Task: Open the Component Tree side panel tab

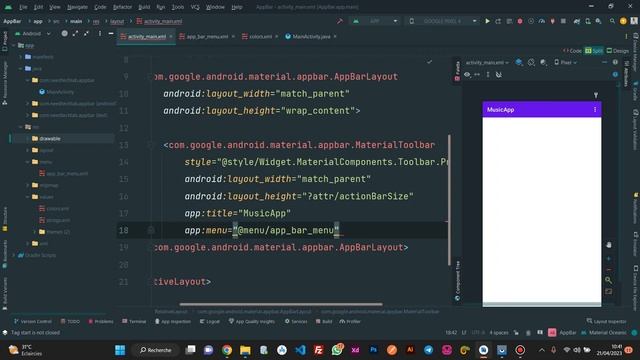Action: 457,280
